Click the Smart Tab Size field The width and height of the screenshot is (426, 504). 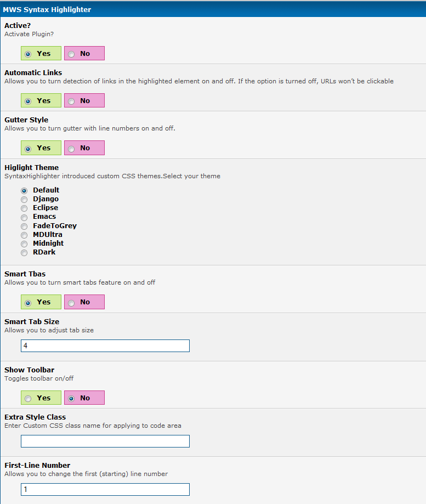[105, 346]
